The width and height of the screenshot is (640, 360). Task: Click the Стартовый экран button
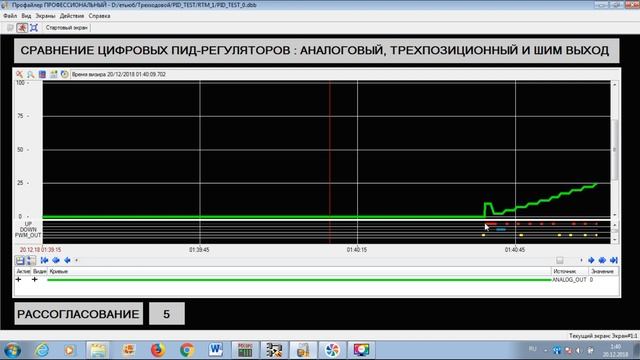(x=67, y=28)
